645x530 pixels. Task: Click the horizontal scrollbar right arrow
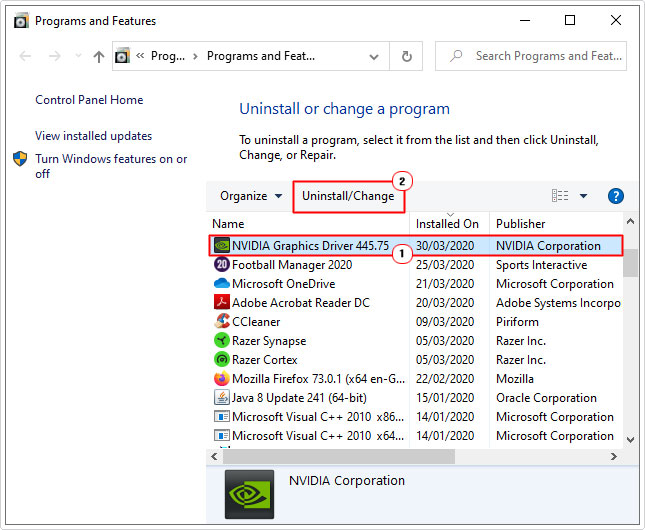pos(614,456)
